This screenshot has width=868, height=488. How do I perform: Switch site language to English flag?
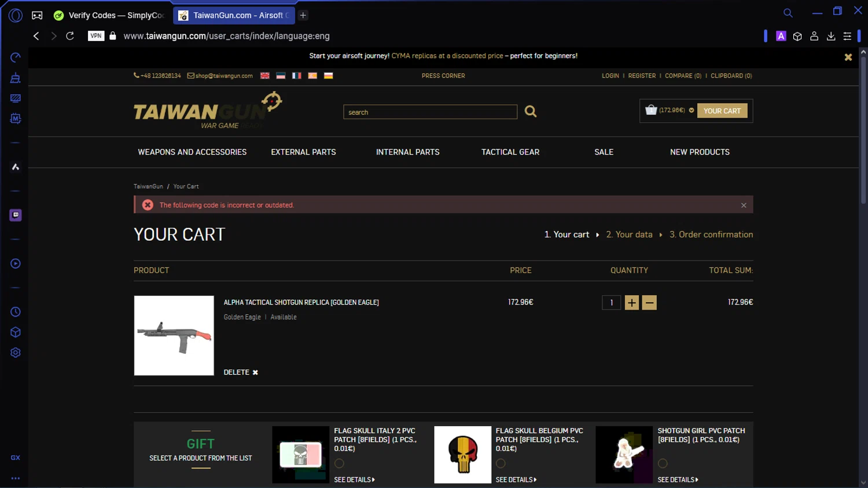(265, 76)
